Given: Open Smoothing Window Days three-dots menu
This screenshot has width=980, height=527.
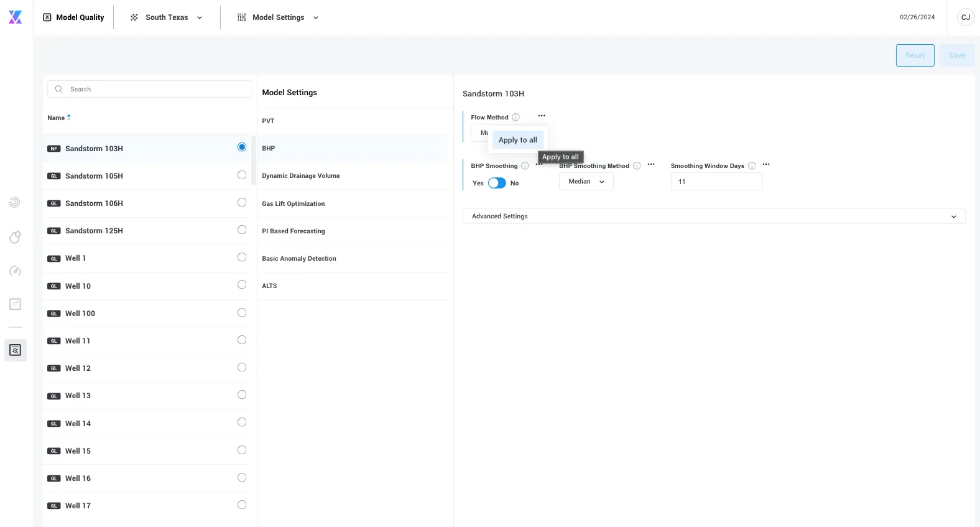Looking at the screenshot, I should [766, 164].
